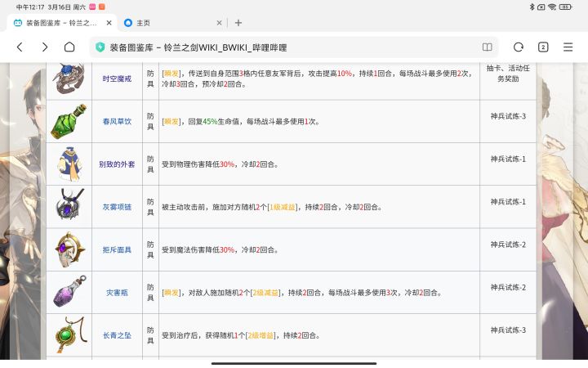Switch to the 主页 tab
This screenshot has height=368, width=588.
pos(163,23)
